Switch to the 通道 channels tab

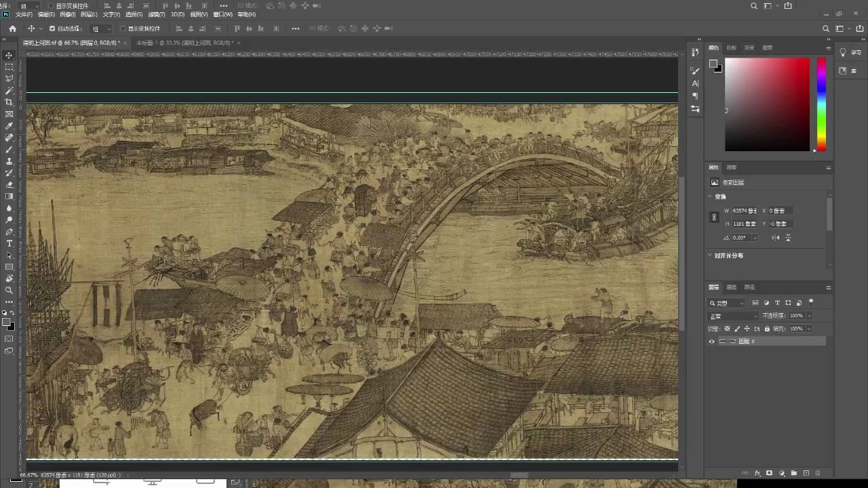click(732, 287)
